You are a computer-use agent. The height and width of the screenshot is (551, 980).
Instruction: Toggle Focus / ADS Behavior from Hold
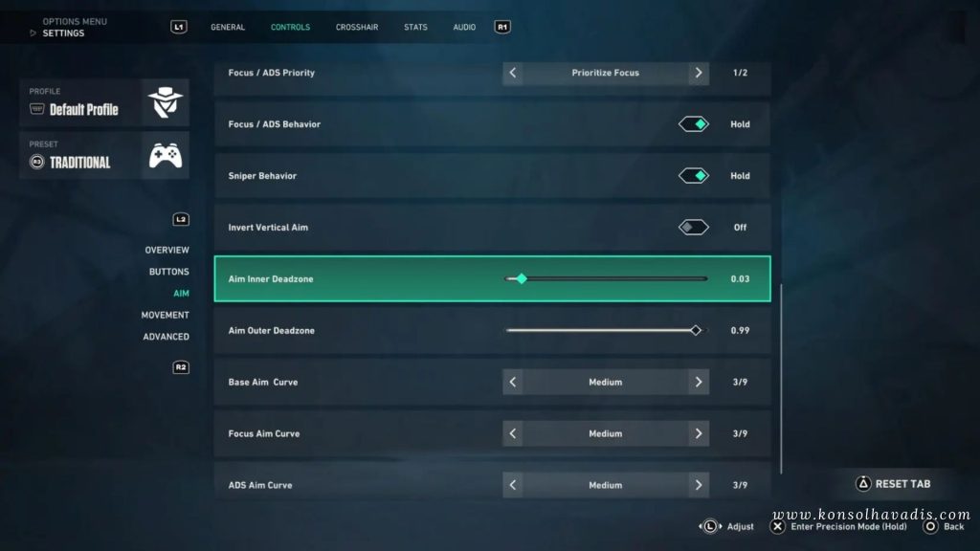(x=693, y=123)
